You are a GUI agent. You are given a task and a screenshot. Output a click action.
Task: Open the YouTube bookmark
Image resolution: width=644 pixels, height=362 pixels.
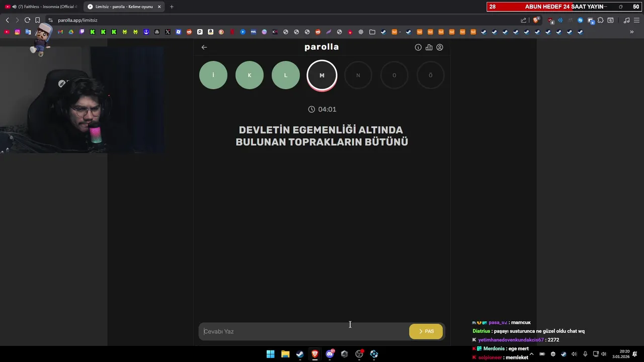pyautogui.click(x=7, y=32)
